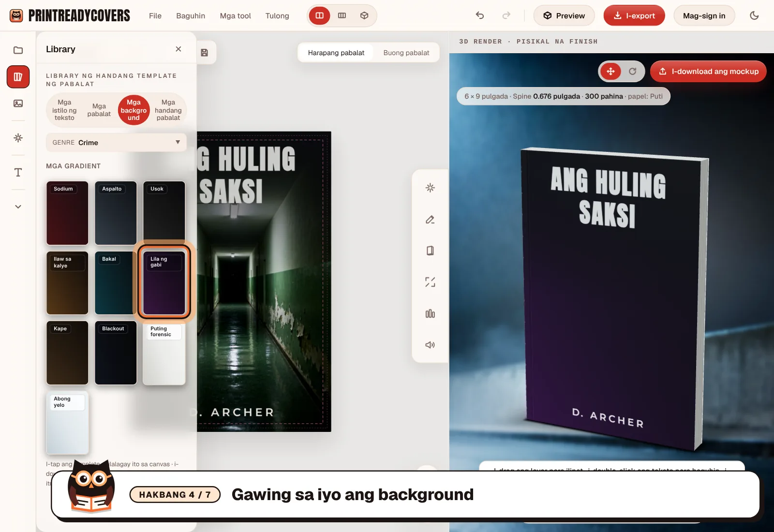Expand more sidebar tools chevron
Image resolution: width=774 pixels, height=532 pixels.
(18, 207)
